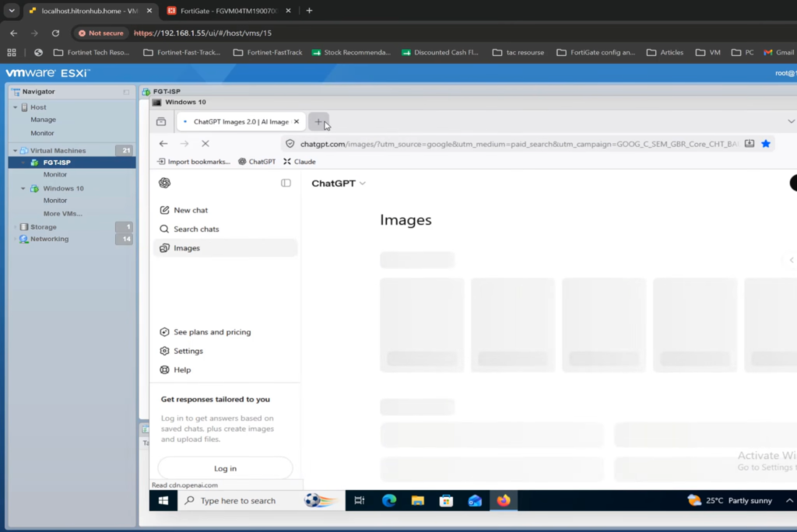Reload the ESXi page
797x532 pixels.
55,33
